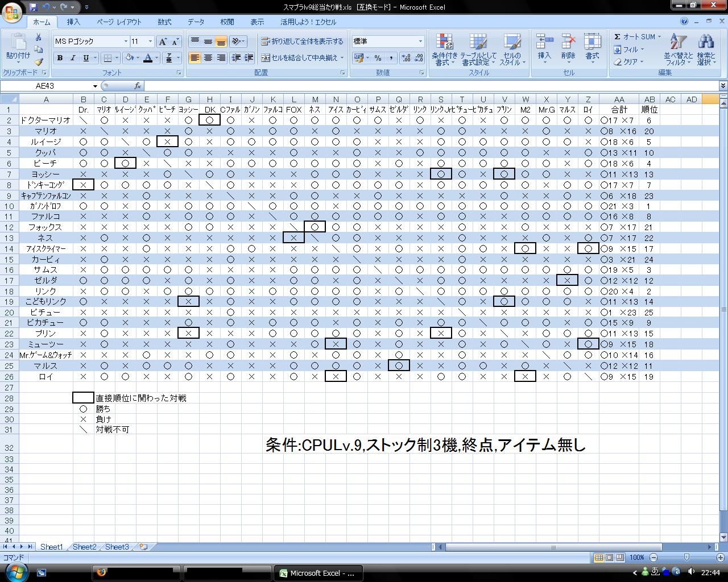This screenshot has height=582, width=728.
Task: Toggle top vertical alignment
Action: click(x=195, y=41)
